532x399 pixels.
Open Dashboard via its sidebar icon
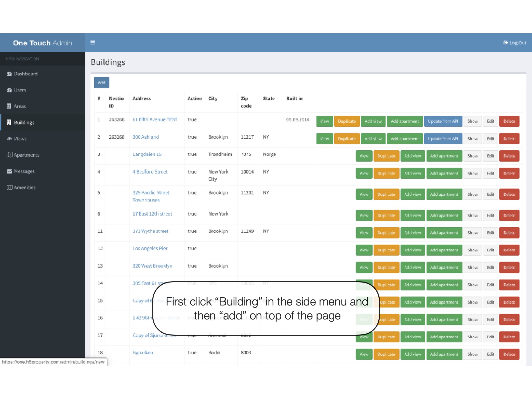9,74
